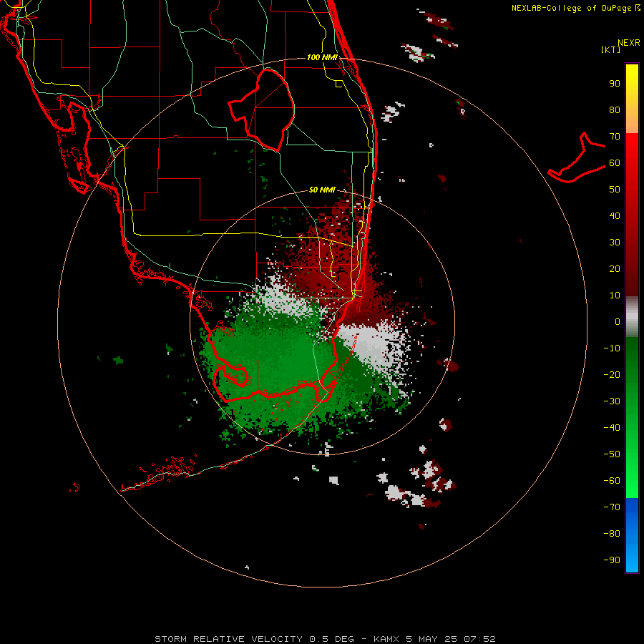Click the -50 value on the velocity scale
This screenshot has height=644, width=644.
pyautogui.click(x=612, y=454)
